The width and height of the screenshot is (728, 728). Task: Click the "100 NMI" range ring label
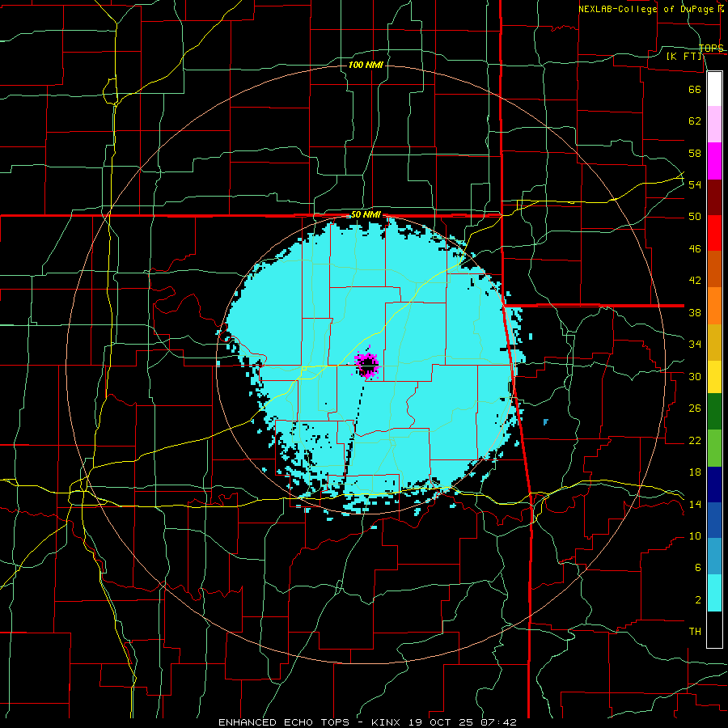tap(366, 65)
